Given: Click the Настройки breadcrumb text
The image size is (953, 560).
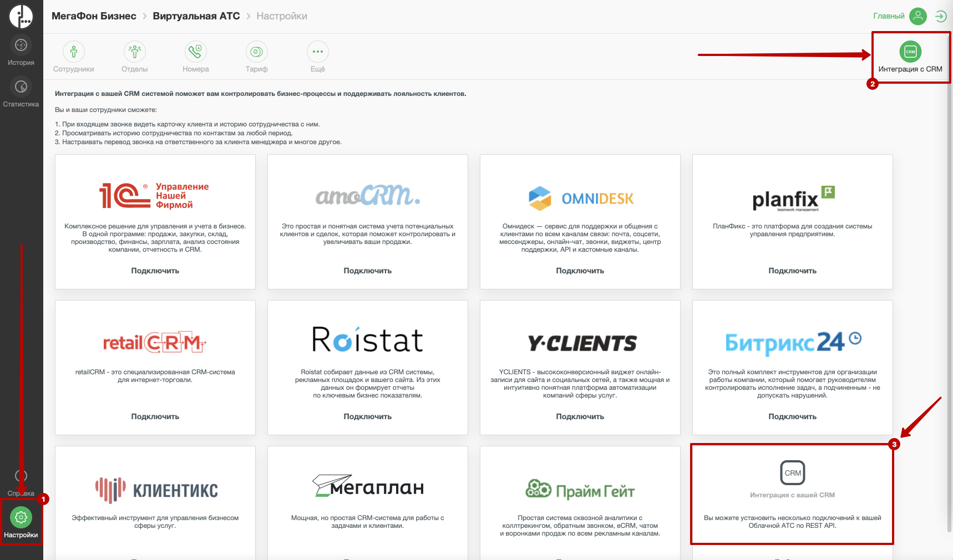Looking at the screenshot, I should coord(282,16).
